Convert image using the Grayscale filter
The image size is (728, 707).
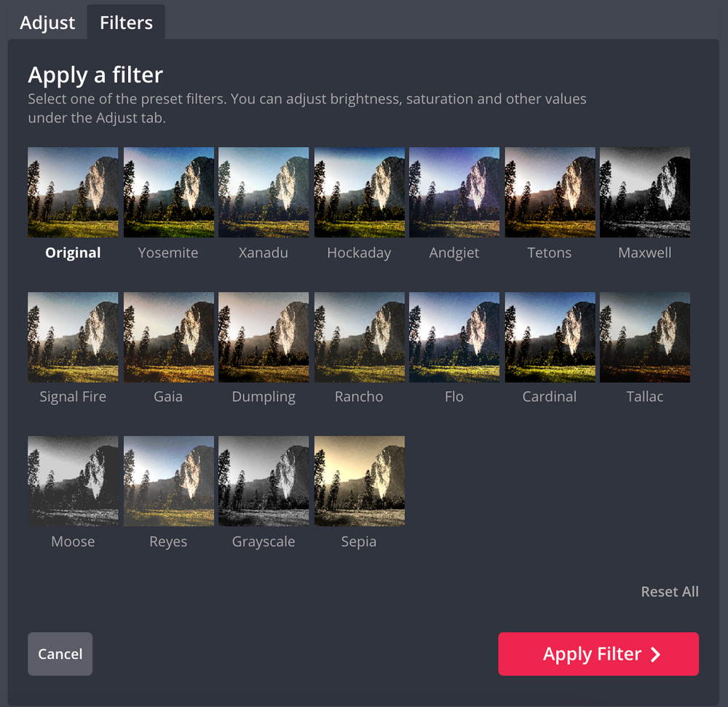pyautogui.click(x=264, y=481)
